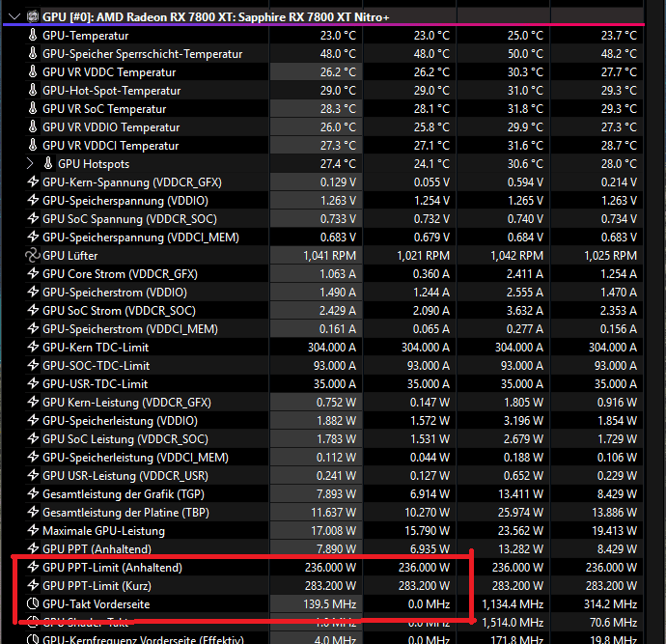Click lightning icon of GPU-Kern-Spannung (VDDCR_GFX)

pyautogui.click(x=33, y=182)
